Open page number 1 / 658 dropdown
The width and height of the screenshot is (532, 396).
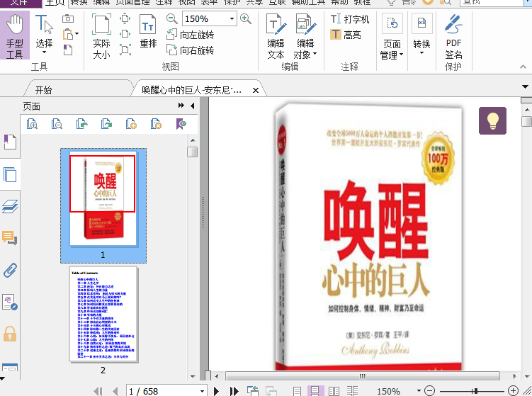(202, 391)
